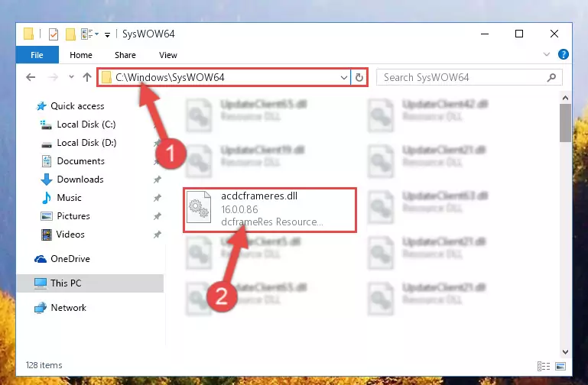Viewport: 588px width, 385px height.
Task: Click the Network icon in sidebar
Action: pos(41,308)
